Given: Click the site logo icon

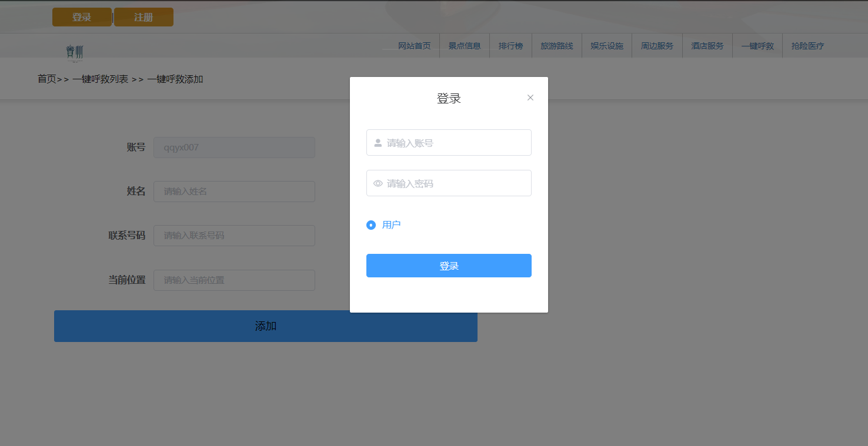Looking at the screenshot, I should point(75,53).
